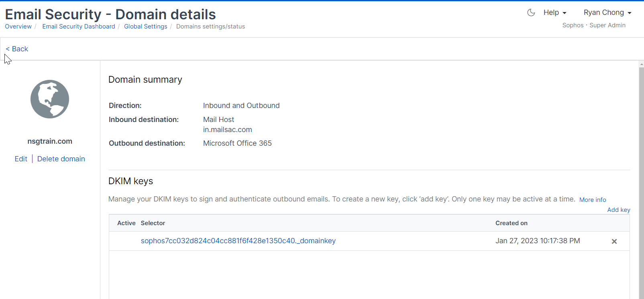This screenshot has width=644, height=299.
Task: Sort by the Created on column header
Action: 511,223
